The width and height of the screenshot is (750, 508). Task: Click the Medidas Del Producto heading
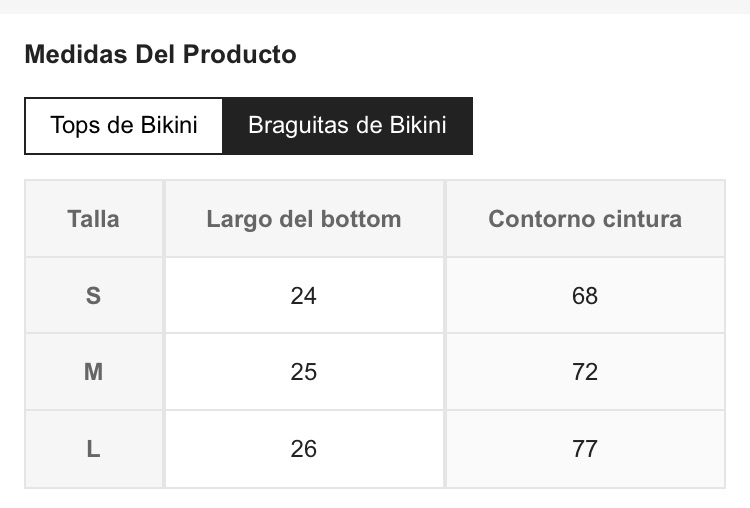coord(160,54)
